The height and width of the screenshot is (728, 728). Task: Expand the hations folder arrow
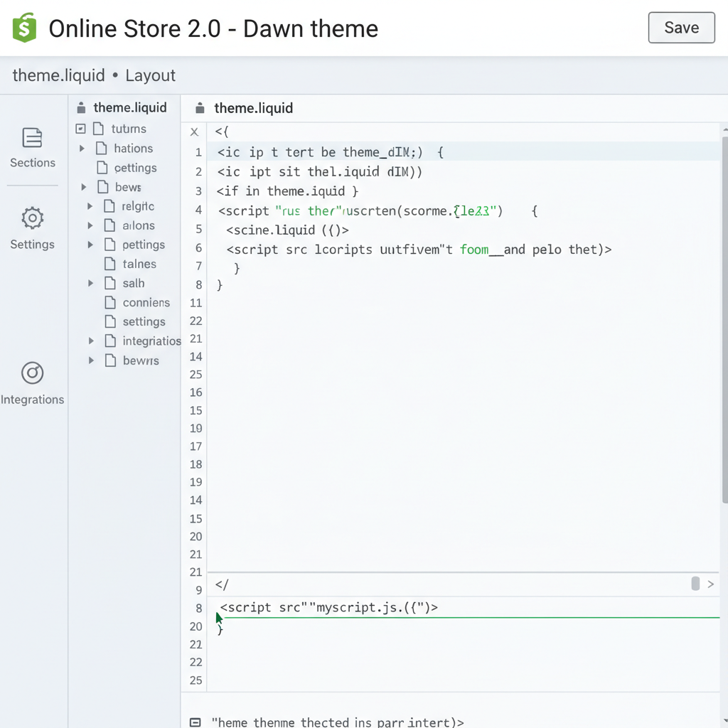point(82,149)
